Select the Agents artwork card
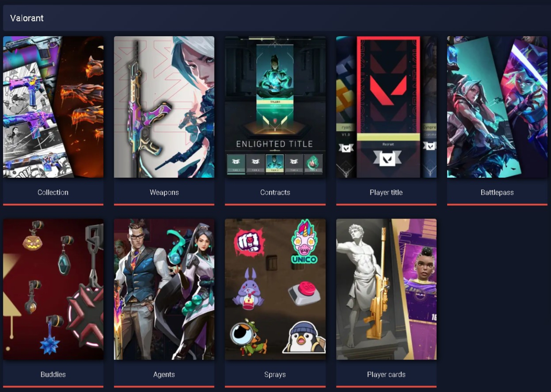Viewport: 551px width, 392px height. (164, 289)
